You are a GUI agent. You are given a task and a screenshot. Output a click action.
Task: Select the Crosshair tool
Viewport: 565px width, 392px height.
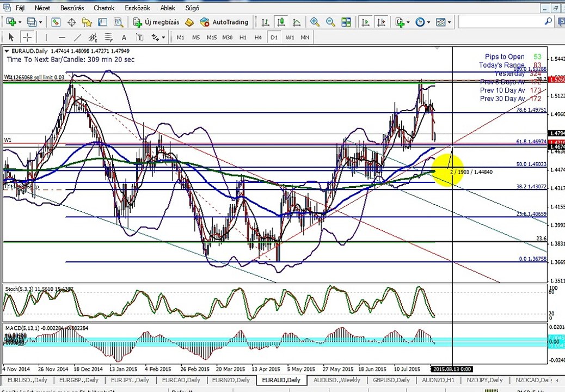pyautogui.click(x=27, y=37)
